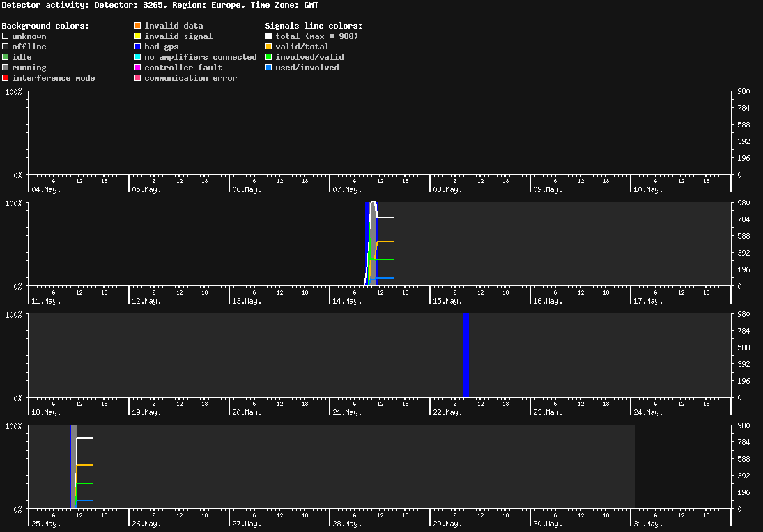Click the pink 'communication error' swatch
This screenshot has height=532, width=763.
[138, 78]
